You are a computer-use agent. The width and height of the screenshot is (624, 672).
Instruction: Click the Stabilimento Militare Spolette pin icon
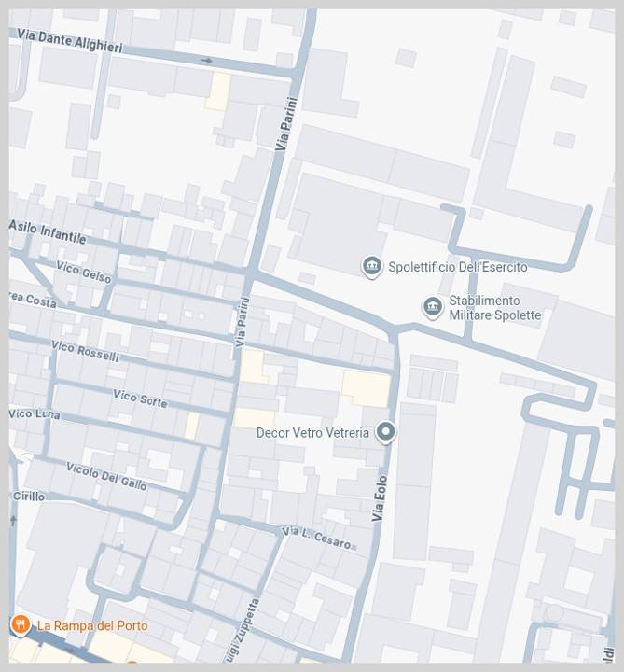[433, 307]
